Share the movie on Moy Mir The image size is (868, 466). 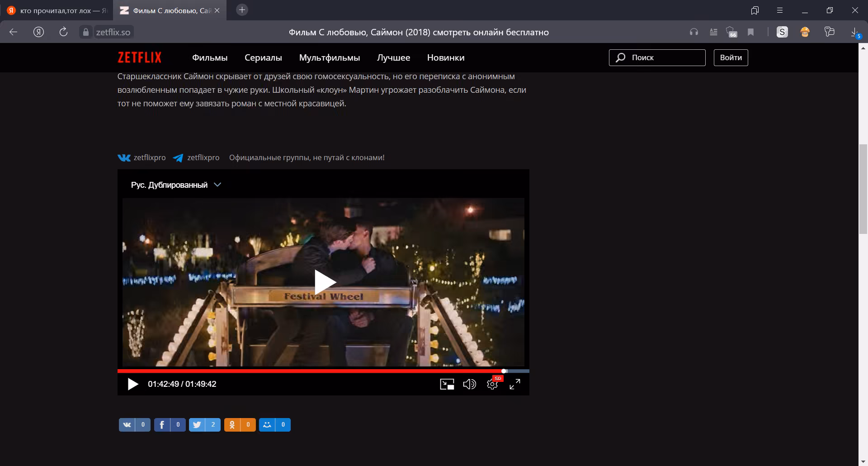pos(275,425)
